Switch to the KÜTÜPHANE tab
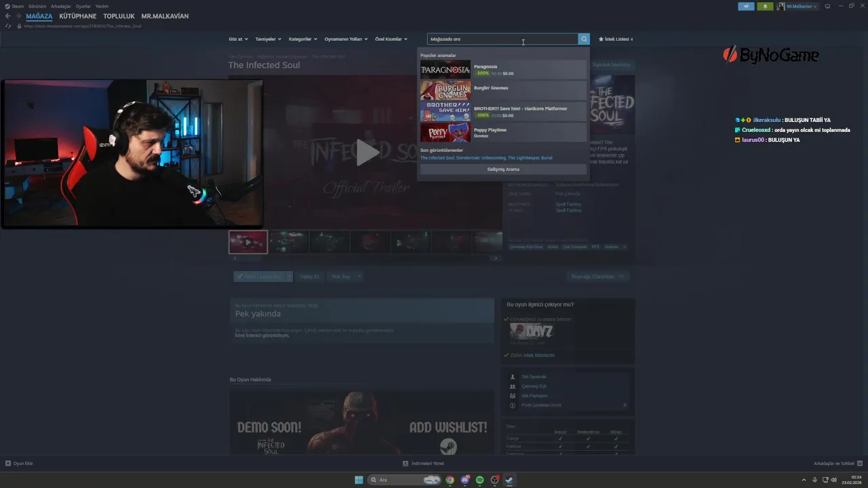Image resolution: width=868 pixels, height=488 pixels. tap(78, 16)
